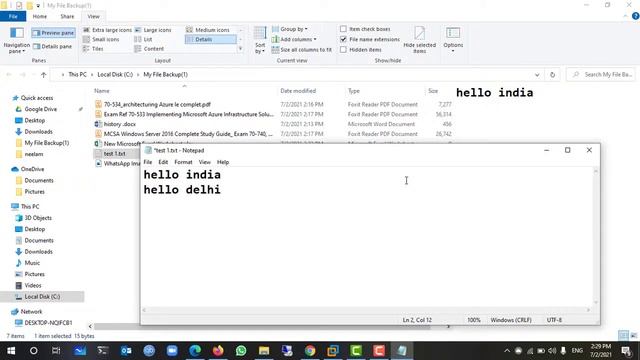
Task: Open Task View on taskbar
Action: pyautogui.click(x=56, y=351)
